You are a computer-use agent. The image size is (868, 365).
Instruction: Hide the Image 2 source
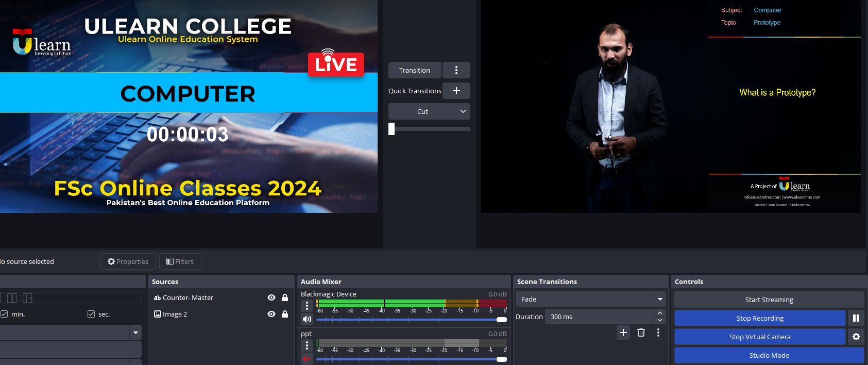tap(271, 314)
